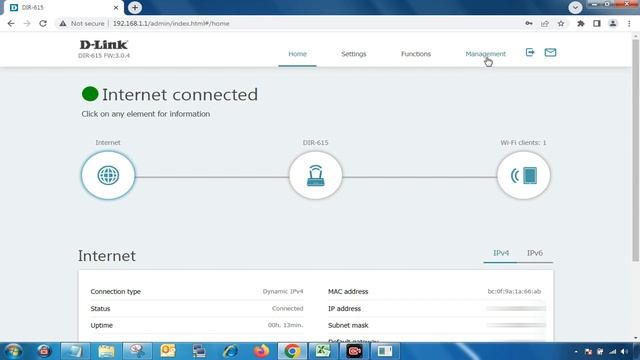Click the DIR-615 router icon
The image size is (640, 360).
point(316,176)
